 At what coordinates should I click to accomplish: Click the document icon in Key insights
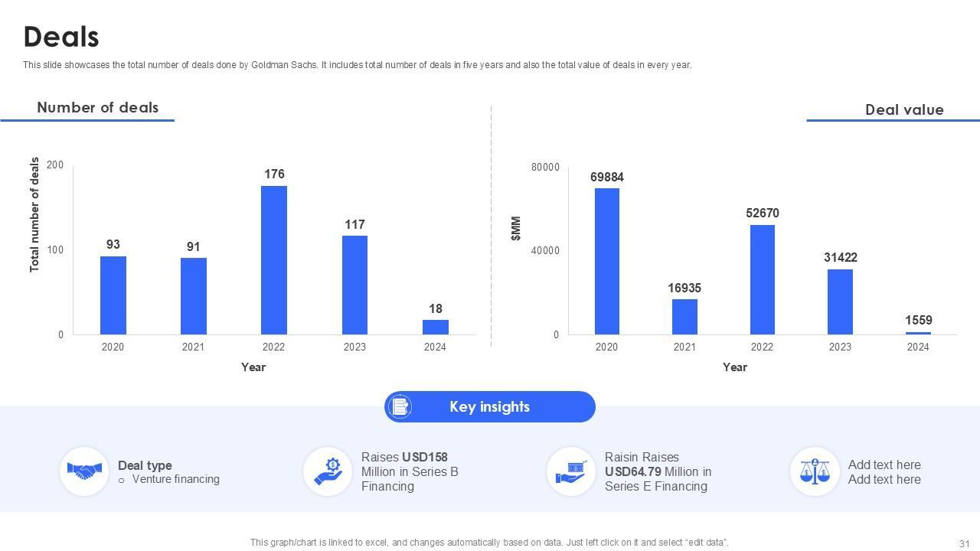[x=399, y=406]
